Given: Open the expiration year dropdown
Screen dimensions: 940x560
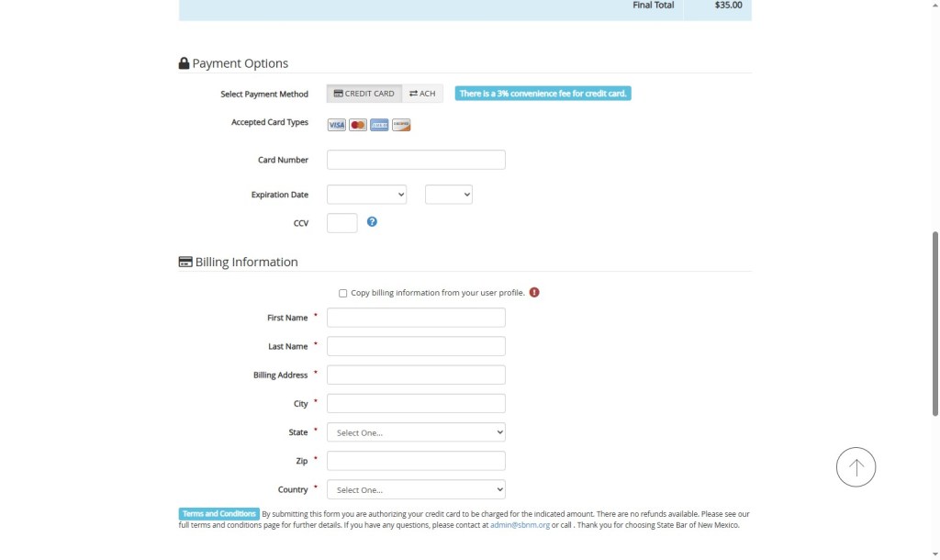Looking at the screenshot, I should 448,195.
